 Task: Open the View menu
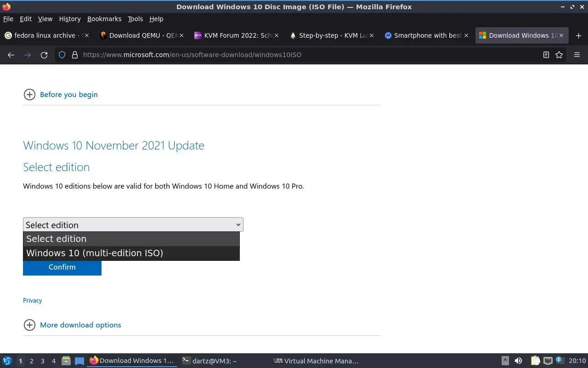pyautogui.click(x=45, y=19)
